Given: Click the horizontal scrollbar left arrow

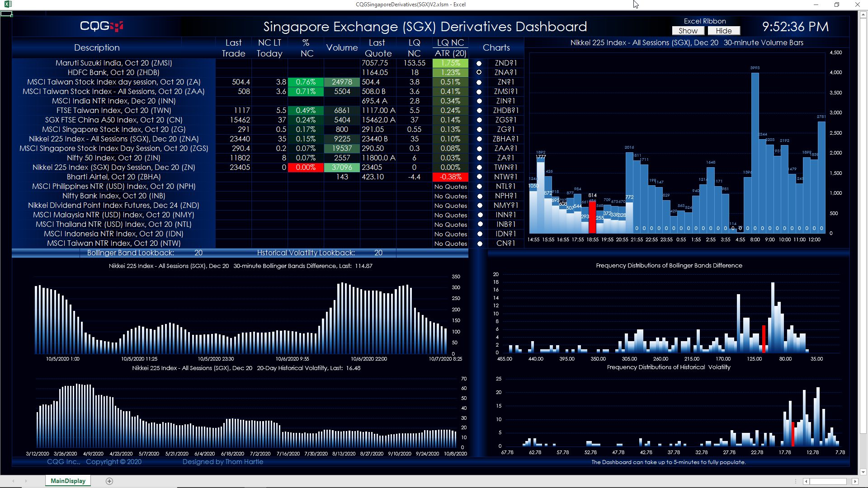Looking at the screenshot, I should pos(806,482).
